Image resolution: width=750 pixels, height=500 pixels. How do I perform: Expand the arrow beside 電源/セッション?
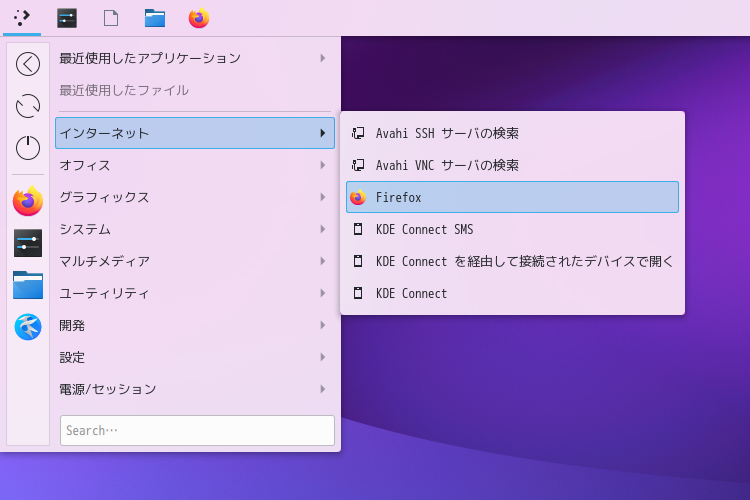pos(323,389)
